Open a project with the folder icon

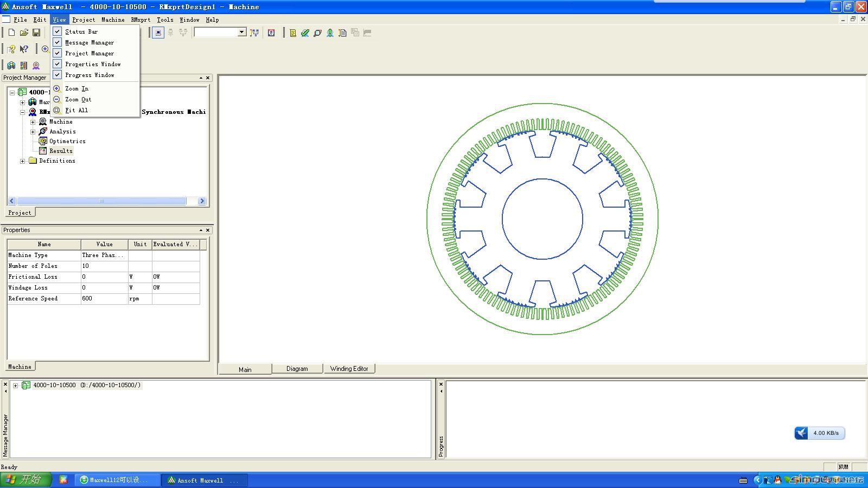(24, 33)
